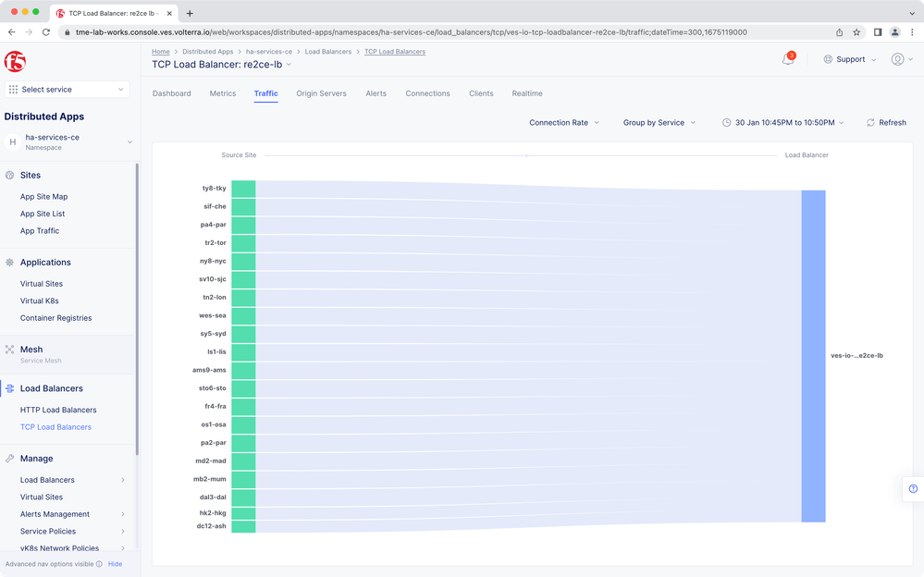Click the blue ves-io load balancer bar

tap(813, 356)
